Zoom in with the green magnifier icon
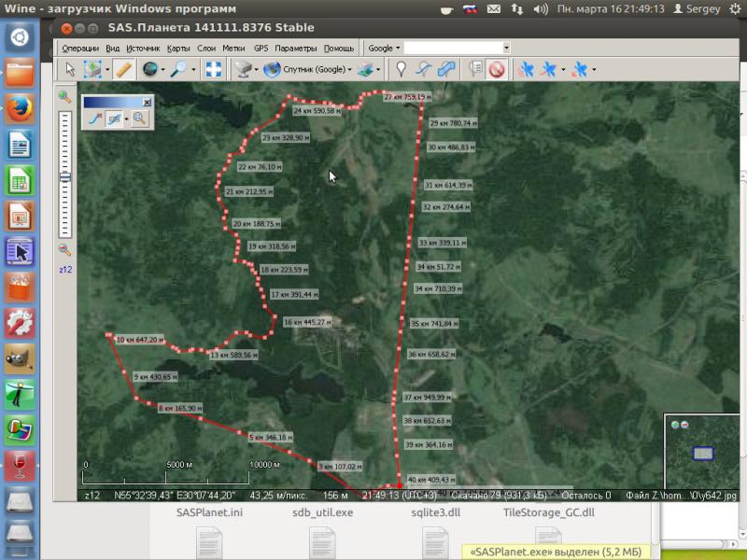Screen dimensions: 747x560 (x=64, y=97)
